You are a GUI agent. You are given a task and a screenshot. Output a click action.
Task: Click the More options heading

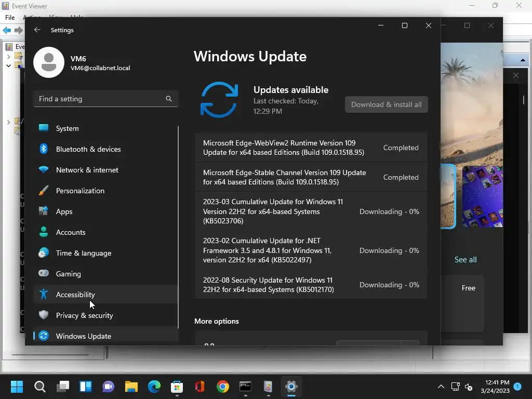pos(217,321)
